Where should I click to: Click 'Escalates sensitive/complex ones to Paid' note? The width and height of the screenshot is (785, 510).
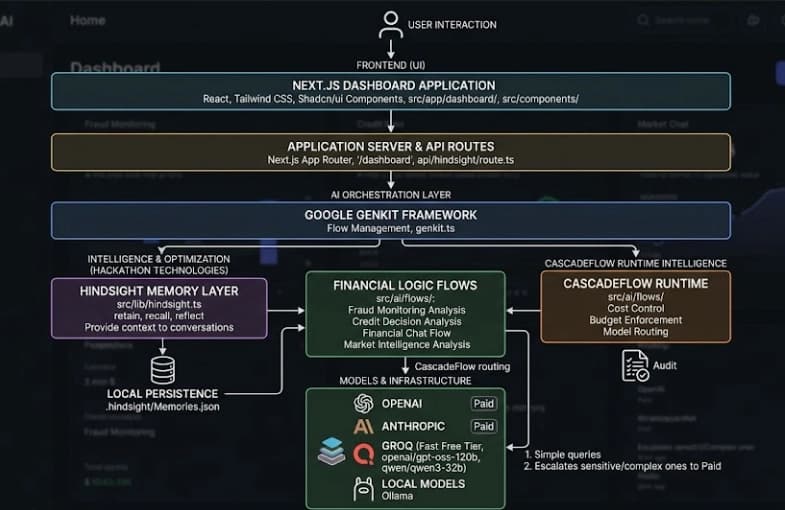(628, 466)
